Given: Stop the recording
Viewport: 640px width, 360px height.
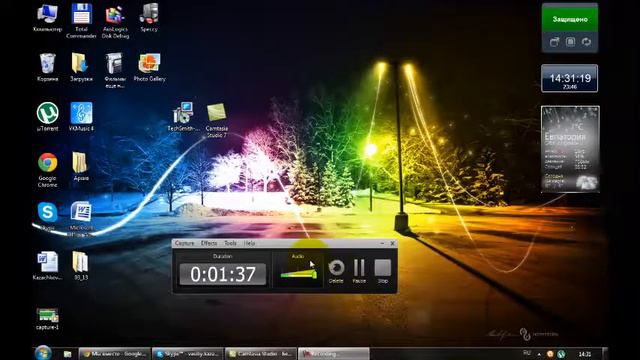Looking at the screenshot, I should [383, 271].
